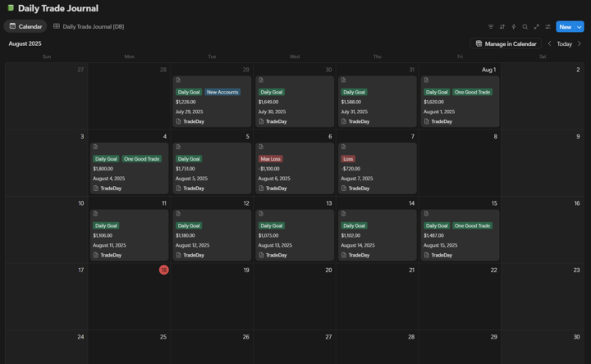Image resolution: width=591 pixels, height=364 pixels.
Task: Expand the New button dropdown arrow
Action: coord(580,27)
